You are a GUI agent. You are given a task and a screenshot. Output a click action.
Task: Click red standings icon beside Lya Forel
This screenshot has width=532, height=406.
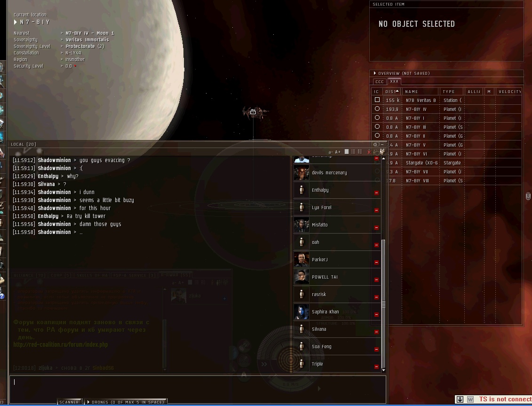(376, 210)
